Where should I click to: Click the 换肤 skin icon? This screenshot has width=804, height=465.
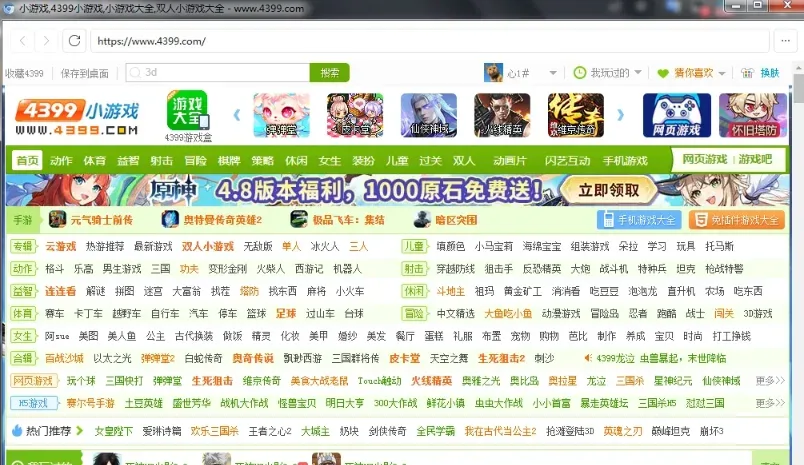[x=748, y=73]
